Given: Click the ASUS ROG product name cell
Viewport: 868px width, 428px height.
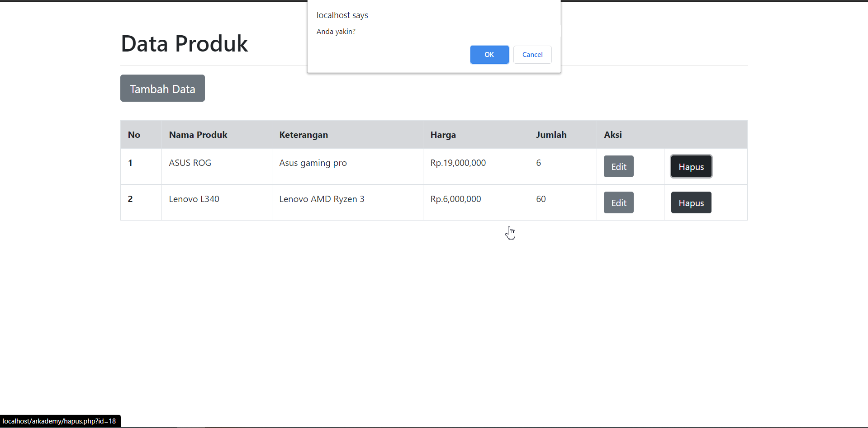Looking at the screenshot, I should click(190, 163).
